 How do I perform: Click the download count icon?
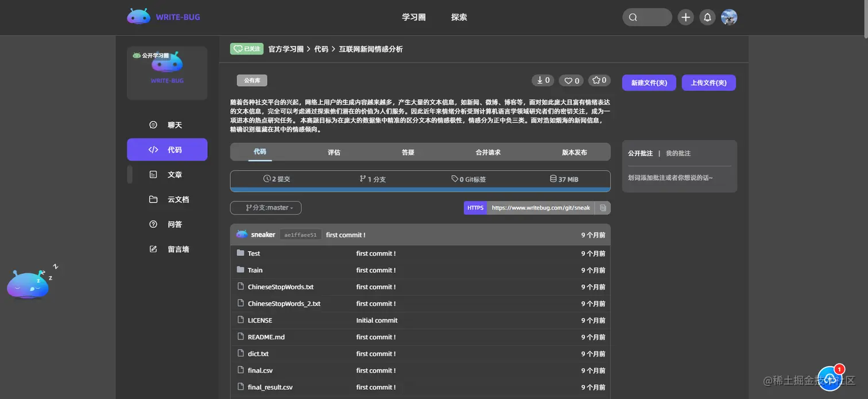(541, 80)
